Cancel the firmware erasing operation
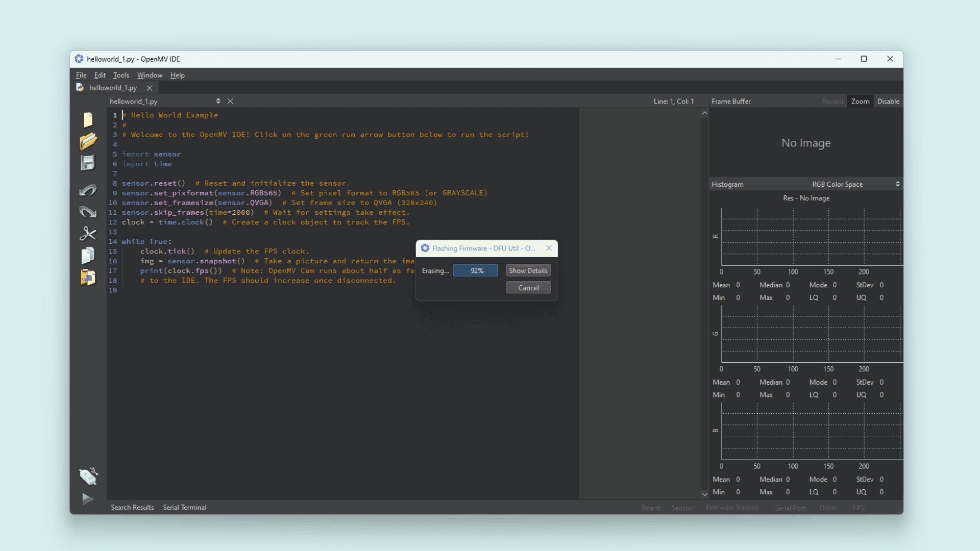Viewport: 980px width, 551px height. (528, 287)
